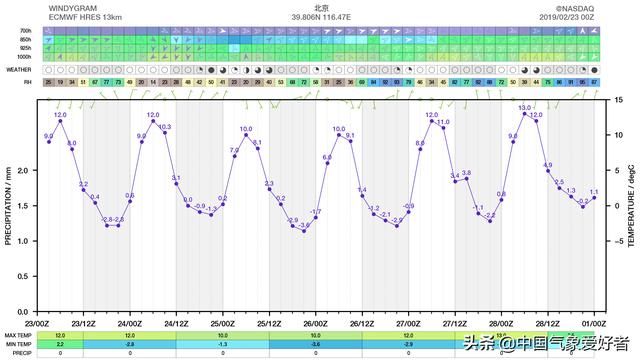Click the RH cell showing 51
Image resolution: width=640 pixels, height=362 pixels.
click(83, 82)
